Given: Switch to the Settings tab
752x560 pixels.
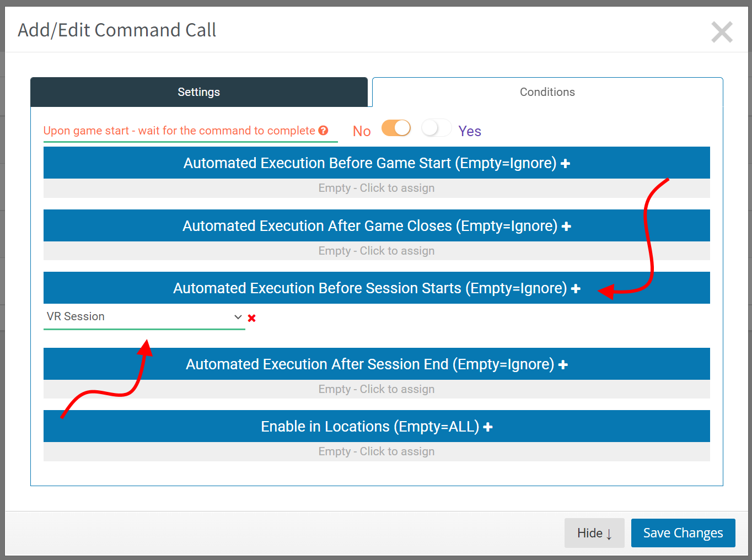Looking at the screenshot, I should [199, 92].
